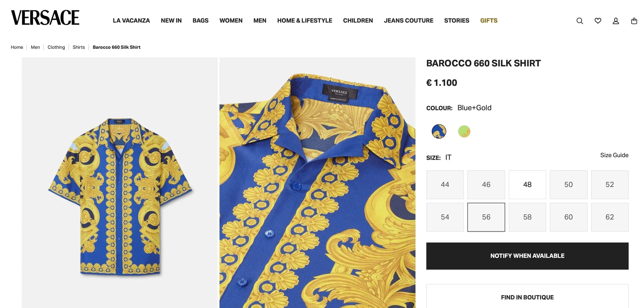Screen dimensions: 644x308
Task: Navigate to Home breadcrumb link
Action: pyautogui.click(x=17, y=47)
